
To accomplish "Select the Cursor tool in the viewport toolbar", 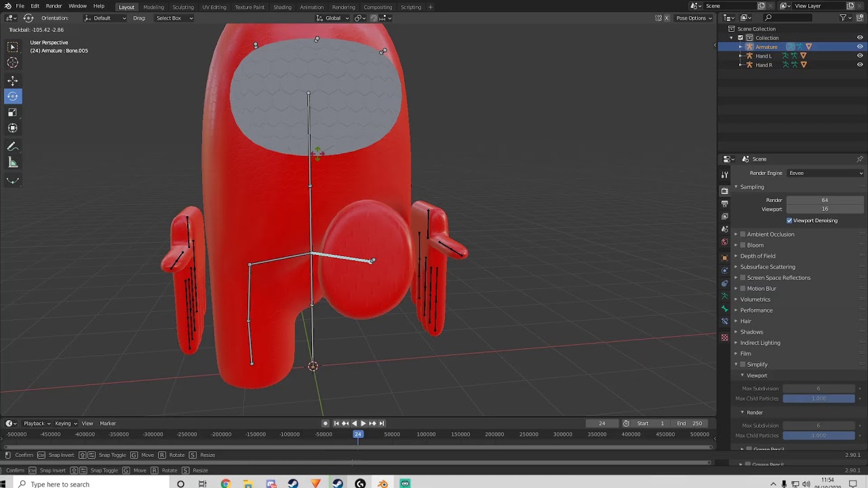I will click(x=12, y=62).
